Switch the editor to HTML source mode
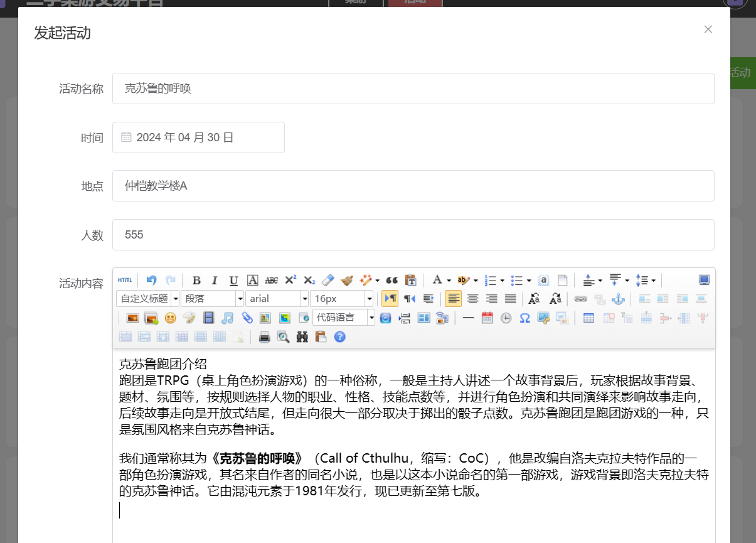Screen dimensions: 756x543 (x=125, y=280)
